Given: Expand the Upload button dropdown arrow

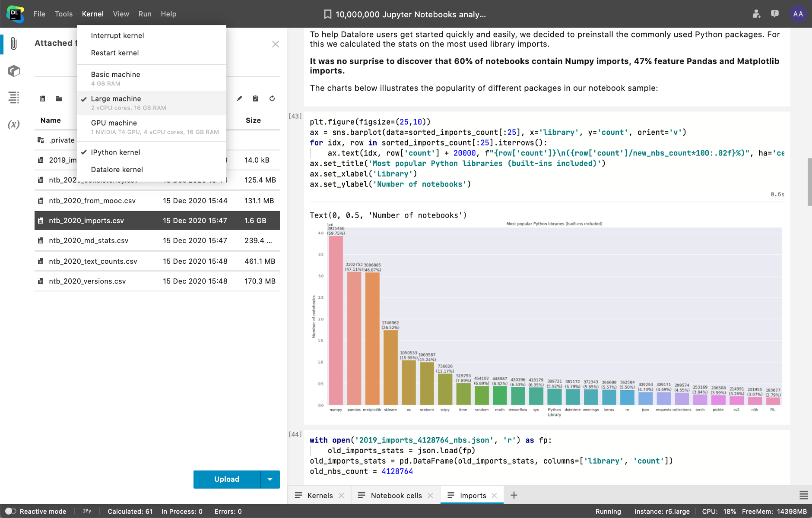Looking at the screenshot, I should tap(270, 479).
